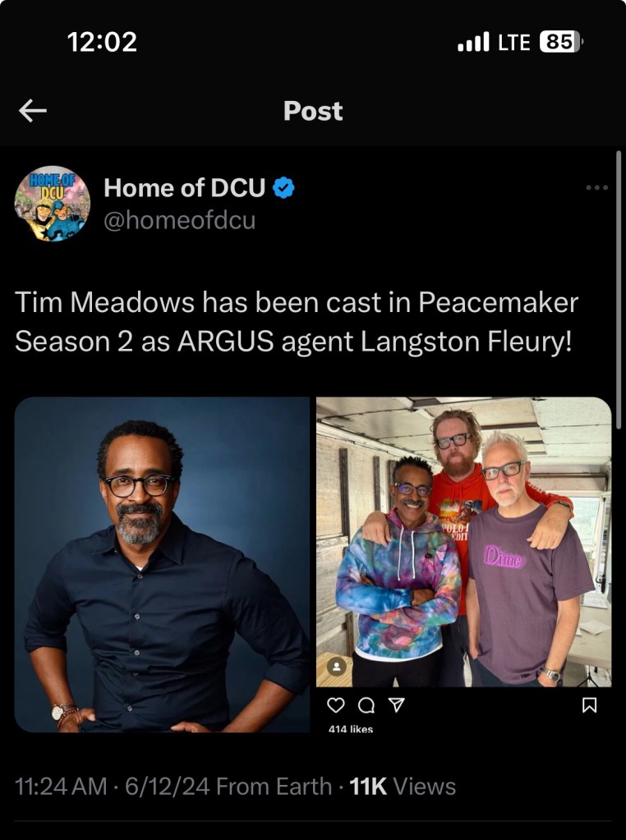The width and height of the screenshot is (626, 840).
Task: Tap the speech bubble comment icon
Action: [x=366, y=706]
